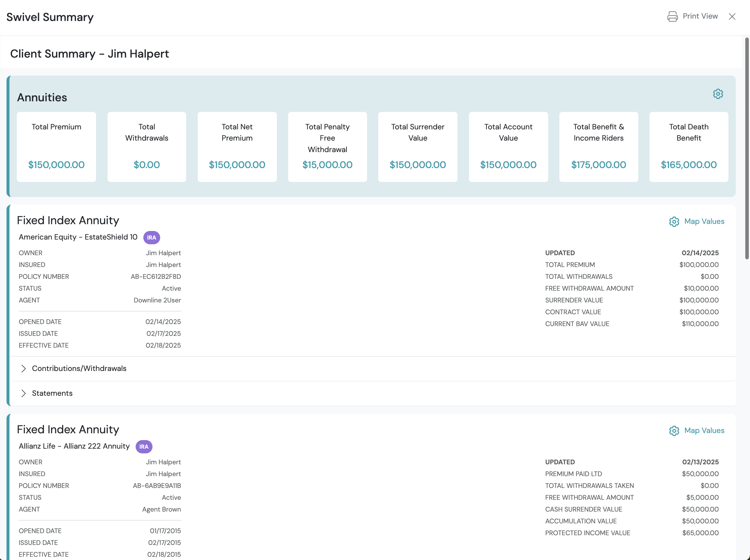The width and height of the screenshot is (750, 560).
Task: Select the Total Net Premium card
Action: coord(237,147)
